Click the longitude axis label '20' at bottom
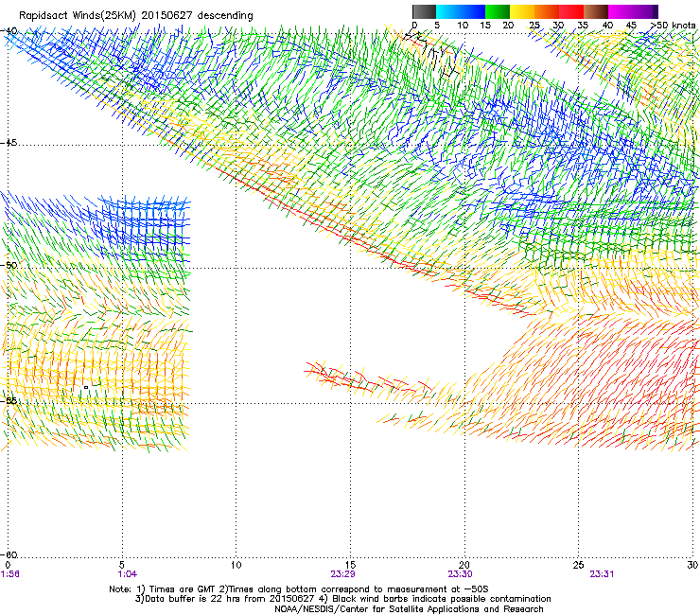Viewport: 700px width, 615px height. [464, 565]
